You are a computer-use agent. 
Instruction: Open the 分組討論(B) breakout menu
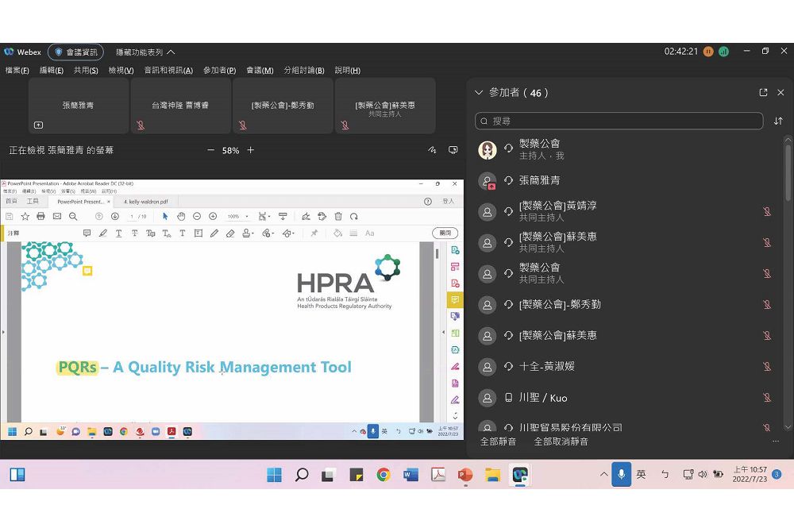[304, 71]
